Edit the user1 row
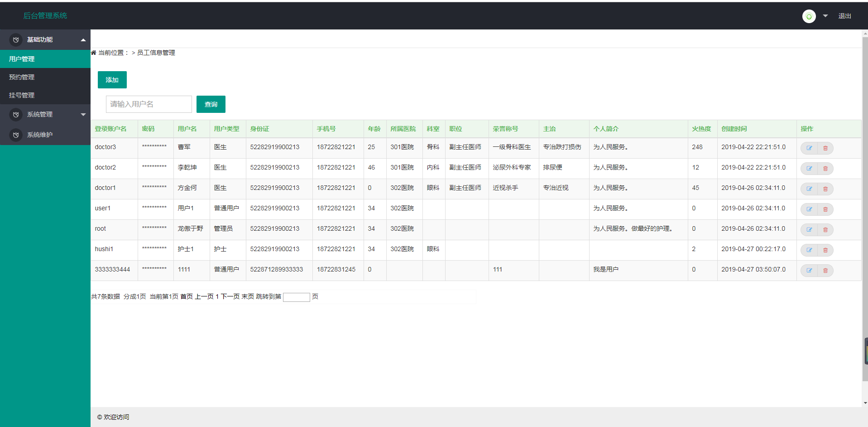 coord(809,209)
